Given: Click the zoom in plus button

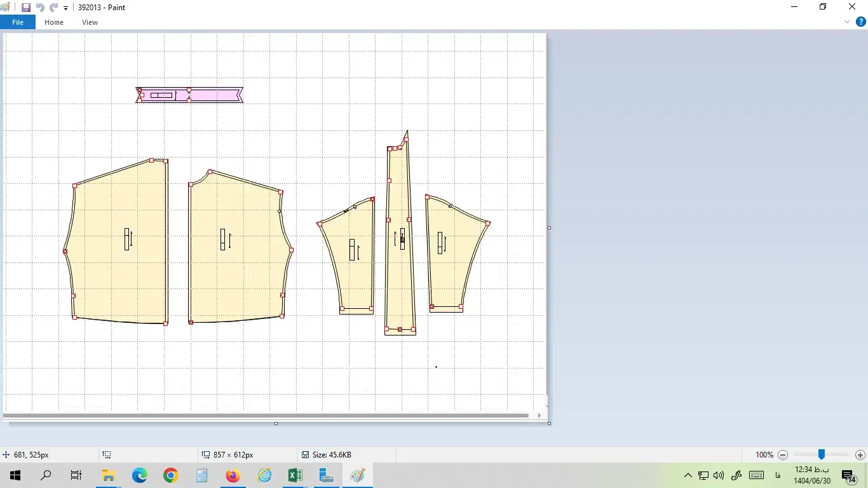Looking at the screenshot, I should coord(860,455).
